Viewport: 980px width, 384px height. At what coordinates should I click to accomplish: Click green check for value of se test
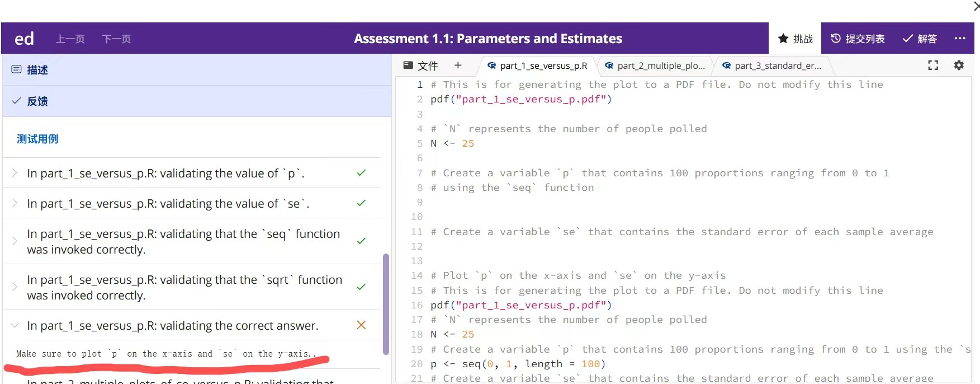tap(361, 203)
